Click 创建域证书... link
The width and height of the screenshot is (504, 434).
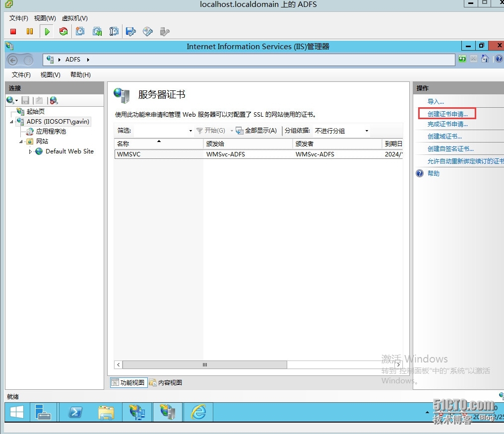444,137
